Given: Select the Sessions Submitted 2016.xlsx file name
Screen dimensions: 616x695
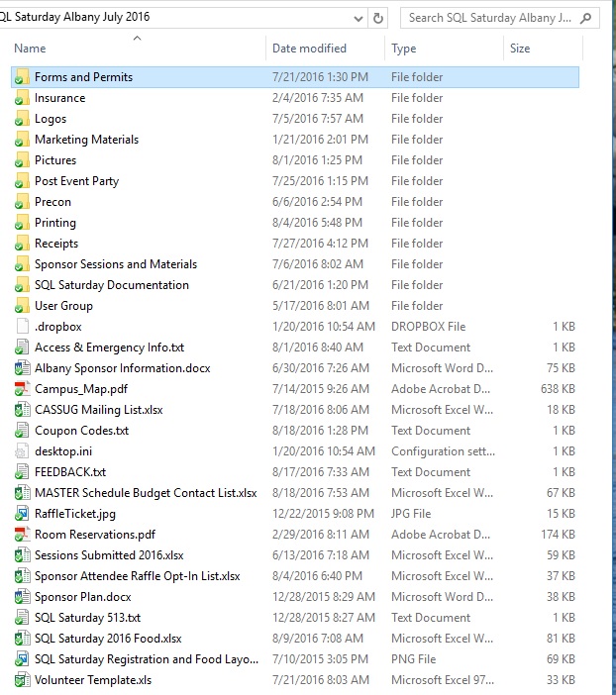Looking at the screenshot, I should tap(109, 555).
